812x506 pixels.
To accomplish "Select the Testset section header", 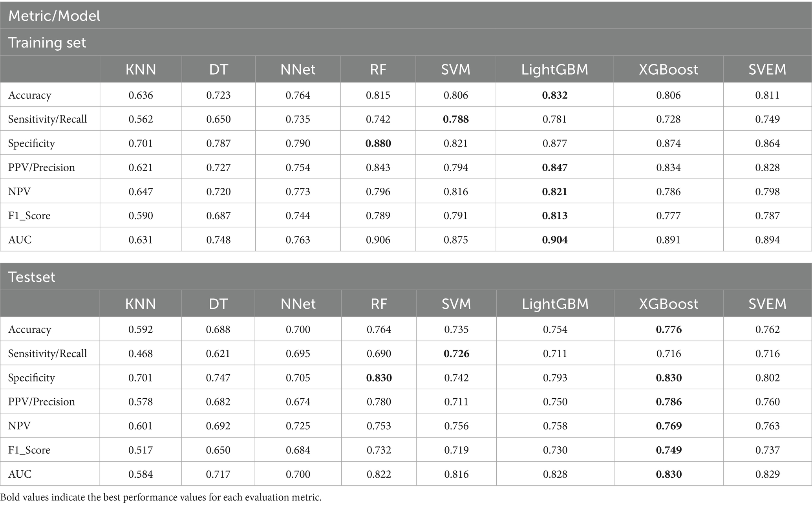I will pyautogui.click(x=406, y=277).
